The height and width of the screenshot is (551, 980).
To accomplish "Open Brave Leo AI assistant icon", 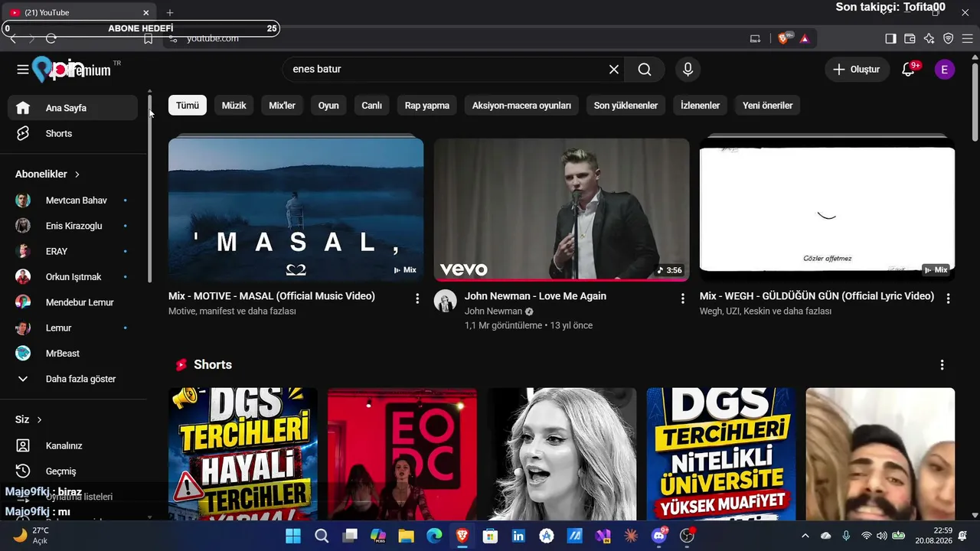I will click(x=929, y=38).
